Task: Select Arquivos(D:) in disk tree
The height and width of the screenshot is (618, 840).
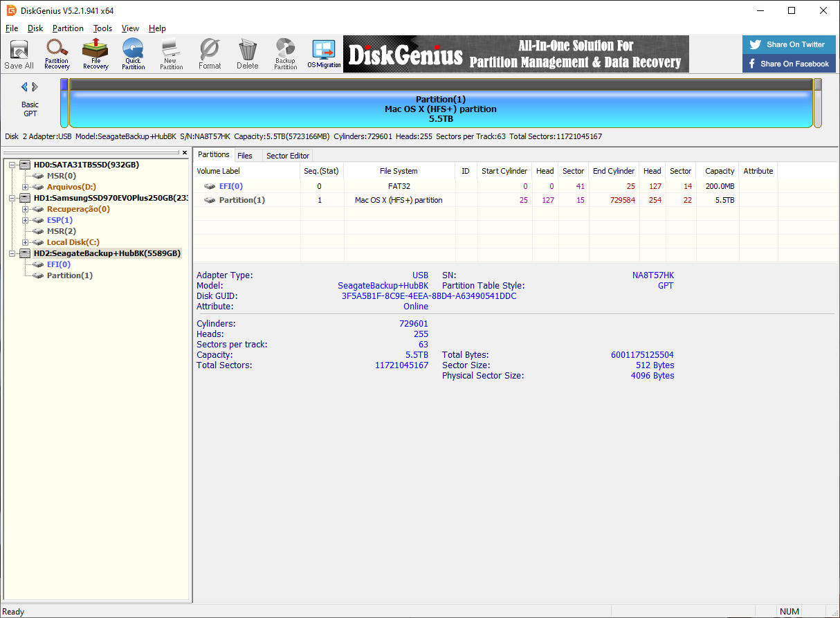Action: [71, 187]
